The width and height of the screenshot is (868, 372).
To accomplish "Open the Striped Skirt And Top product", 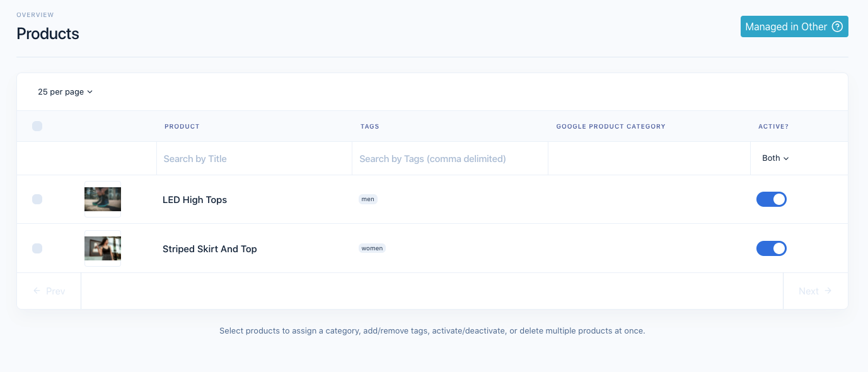I will click(x=210, y=249).
